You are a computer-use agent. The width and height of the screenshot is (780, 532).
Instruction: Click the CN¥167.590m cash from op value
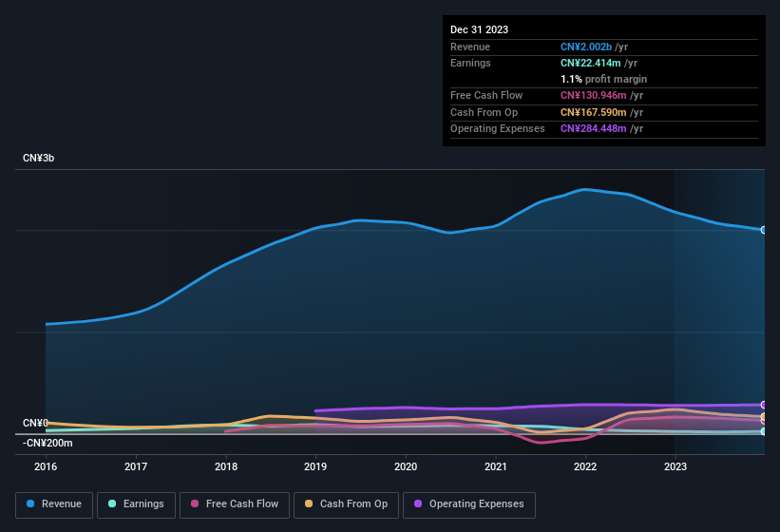[594, 112]
